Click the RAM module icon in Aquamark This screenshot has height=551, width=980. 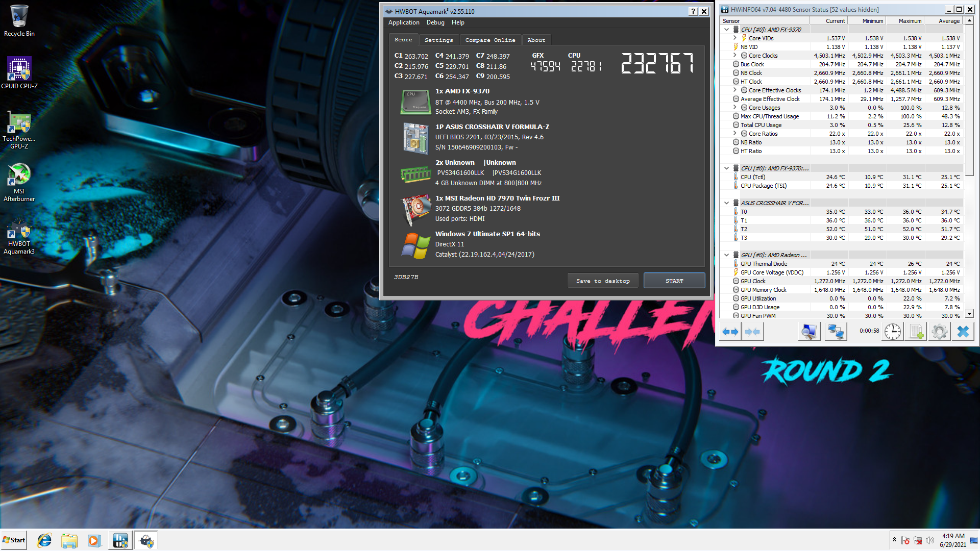(x=416, y=174)
